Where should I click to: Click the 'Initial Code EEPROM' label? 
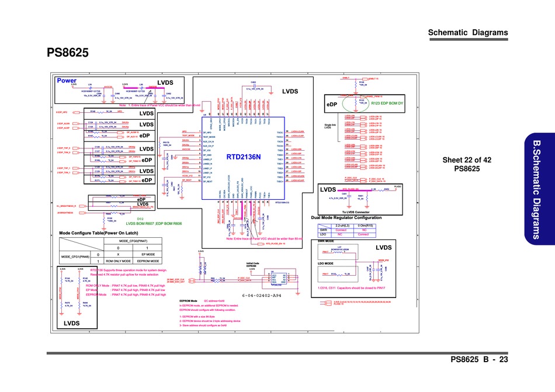coord(253,265)
